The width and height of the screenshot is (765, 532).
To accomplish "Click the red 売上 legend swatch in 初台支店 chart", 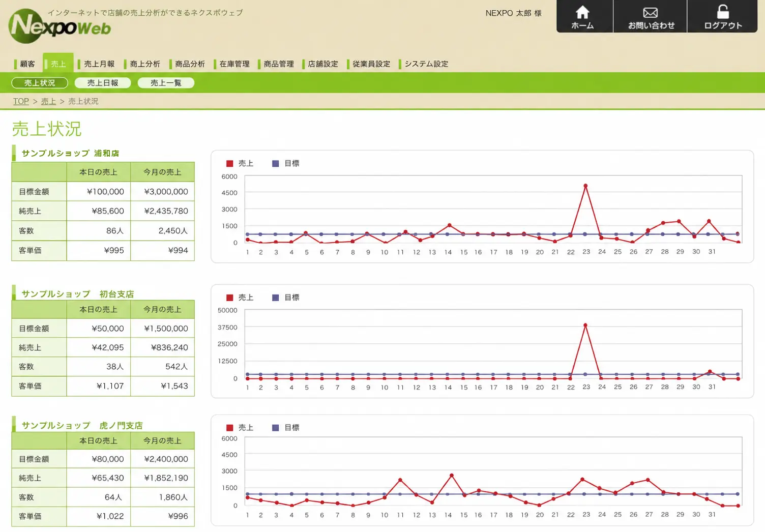I will click(229, 298).
